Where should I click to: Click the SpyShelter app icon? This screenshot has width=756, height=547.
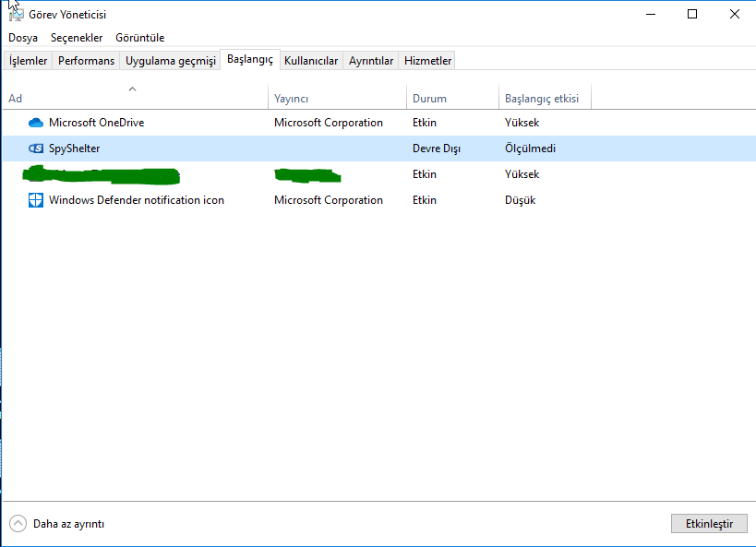(36, 149)
